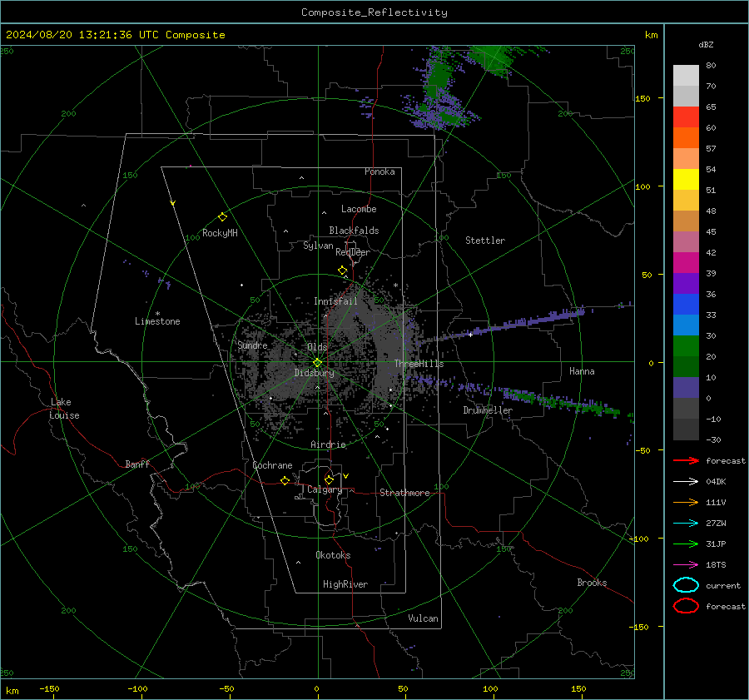This screenshot has height=700, width=749.
Task: Click the Sylvan town label
Action: tap(318, 246)
